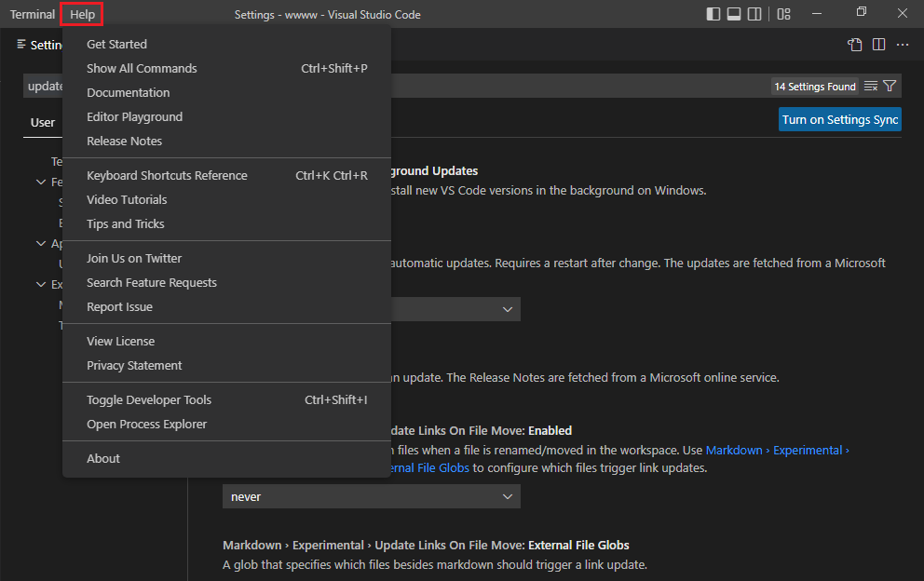
Task: Follow the External File Globs link
Action: point(430,467)
